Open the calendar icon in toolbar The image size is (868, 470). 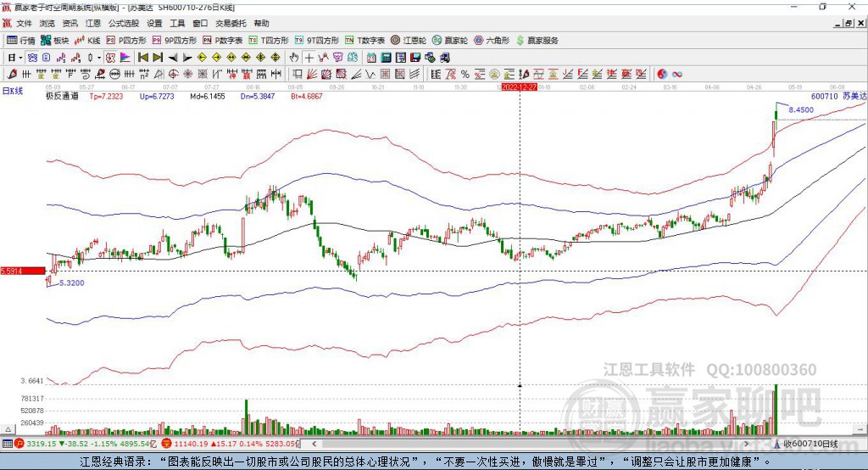click(x=371, y=58)
